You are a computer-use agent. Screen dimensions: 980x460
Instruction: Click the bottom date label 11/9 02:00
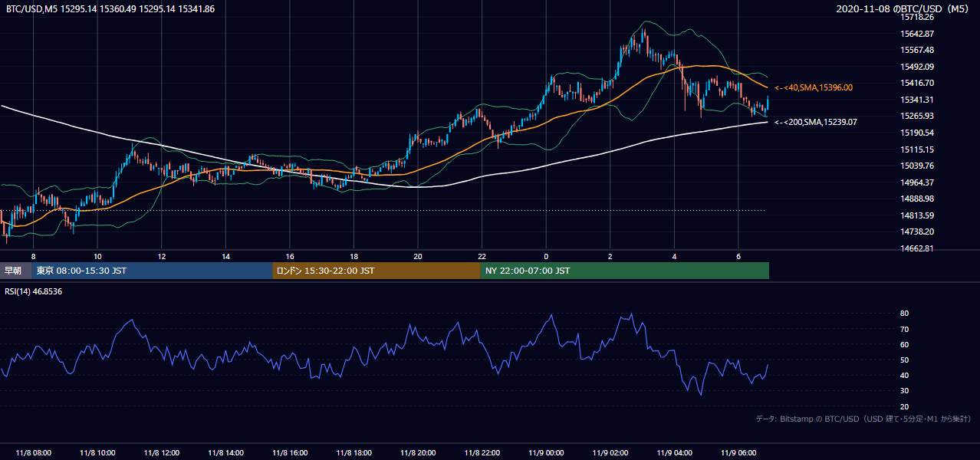click(610, 453)
